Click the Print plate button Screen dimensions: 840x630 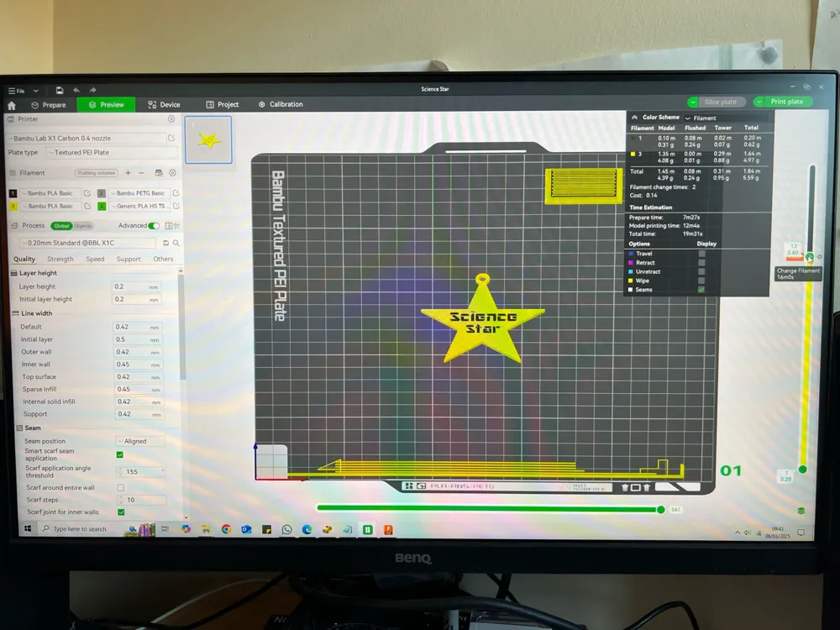[788, 102]
